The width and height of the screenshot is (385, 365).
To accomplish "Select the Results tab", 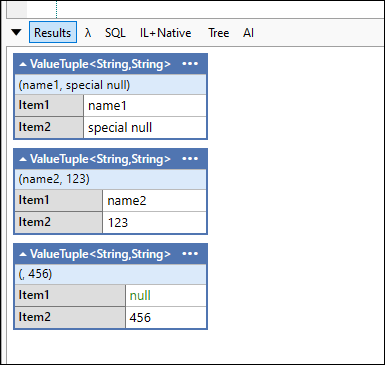I will (x=53, y=32).
